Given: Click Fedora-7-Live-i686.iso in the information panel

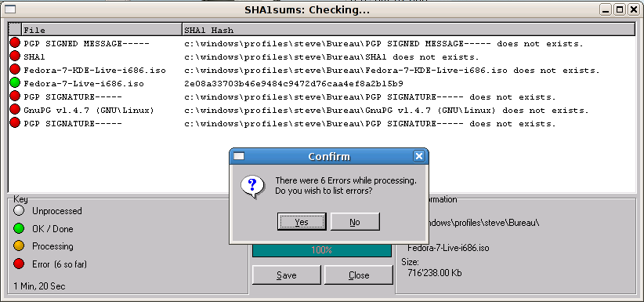Looking at the screenshot, I should [x=448, y=248].
